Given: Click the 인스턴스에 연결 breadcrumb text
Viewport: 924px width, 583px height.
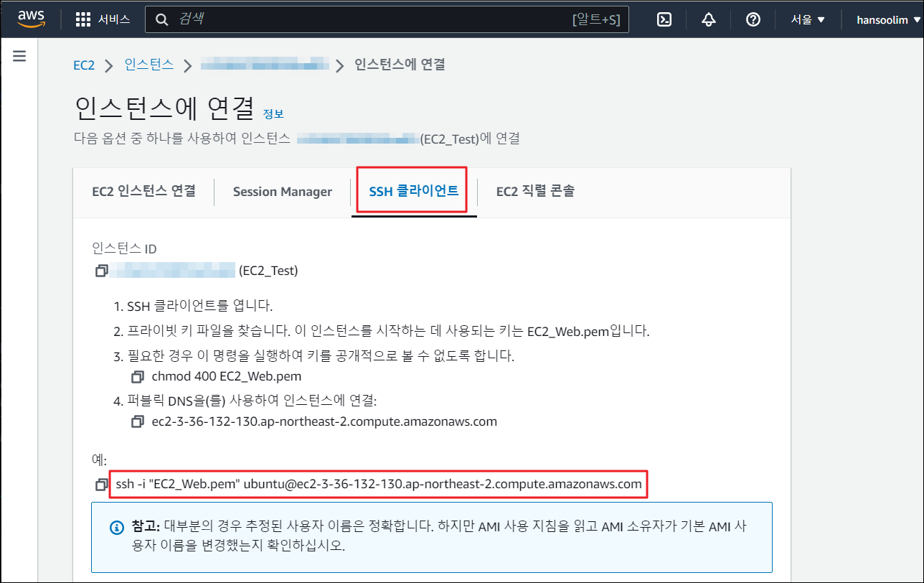Looking at the screenshot, I should pyautogui.click(x=400, y=65).
